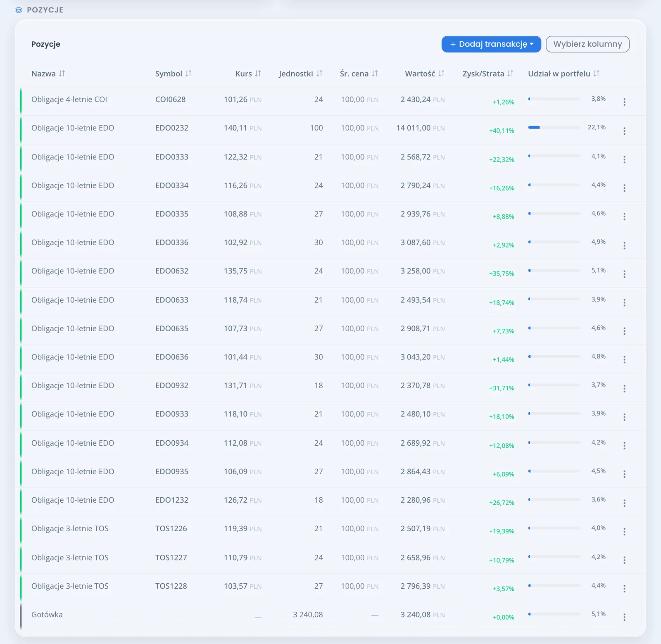
Task: Open actions menu for TOS1228
Action: point(624,589)
